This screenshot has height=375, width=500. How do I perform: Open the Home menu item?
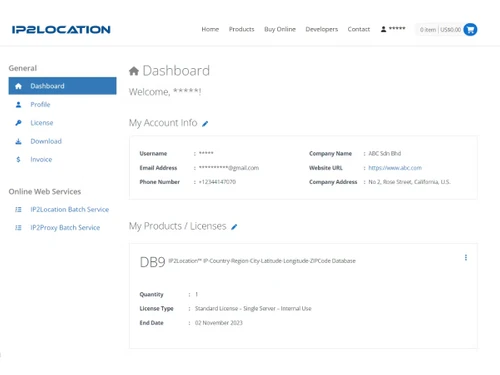[x=210, y=29]
